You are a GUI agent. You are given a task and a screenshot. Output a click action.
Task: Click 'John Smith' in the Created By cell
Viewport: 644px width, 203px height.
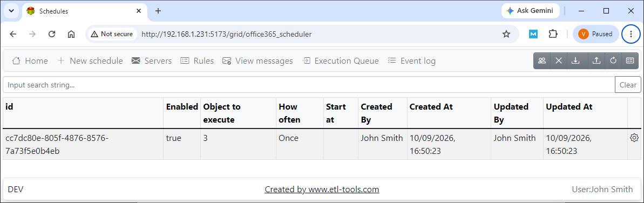pos(382,138)
